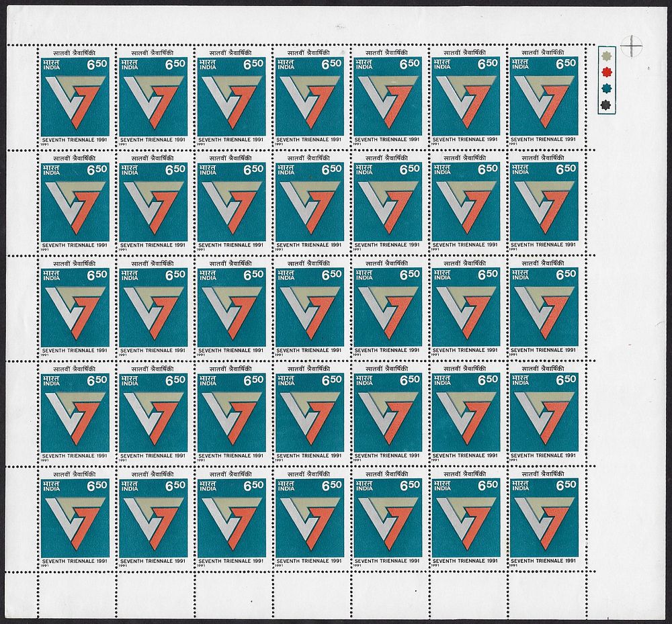Click the beige traffic light color dot
This screenshot has height=624, width=672.
click(x=605, y=56)
